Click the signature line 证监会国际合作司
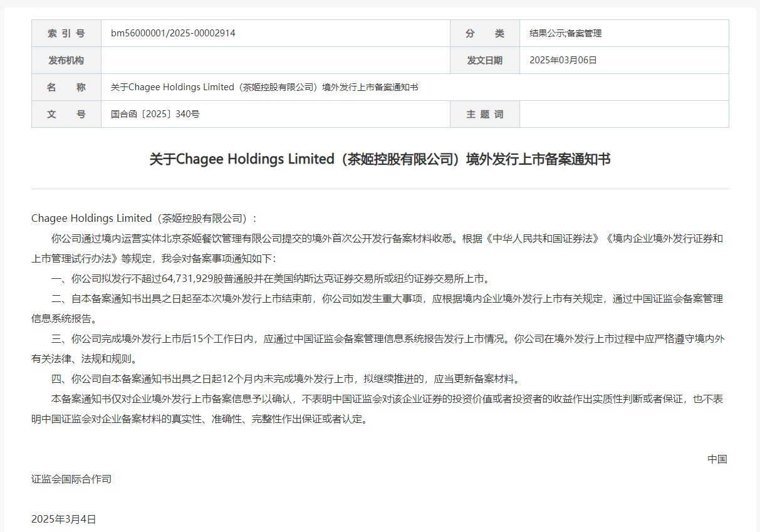 71,479
